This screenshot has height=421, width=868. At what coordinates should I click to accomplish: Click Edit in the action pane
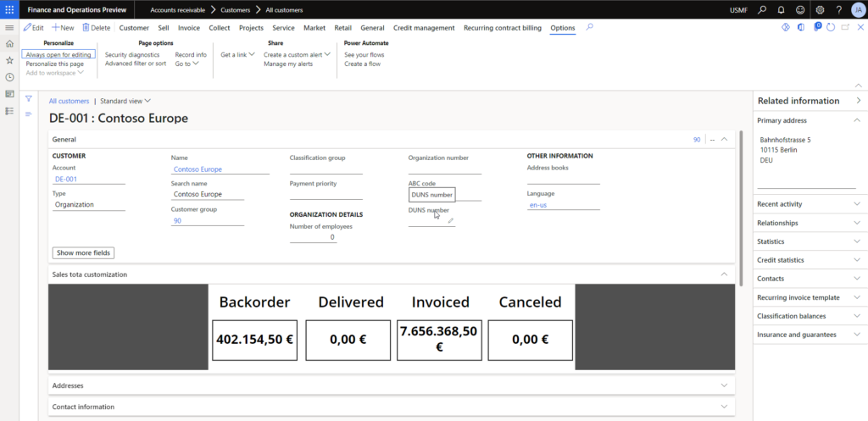coord(33,28)
